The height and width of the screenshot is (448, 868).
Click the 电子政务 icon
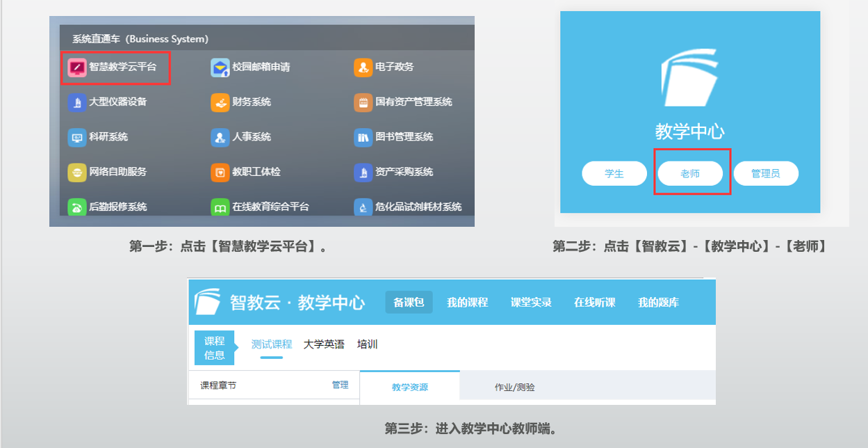[363, 67]
